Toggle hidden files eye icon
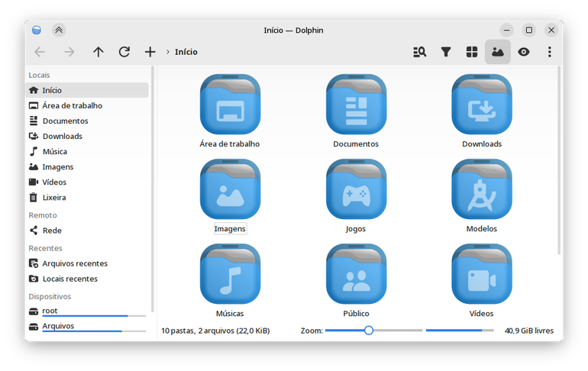The width and height of the screenshot is (588, 371). coord(524,52)
